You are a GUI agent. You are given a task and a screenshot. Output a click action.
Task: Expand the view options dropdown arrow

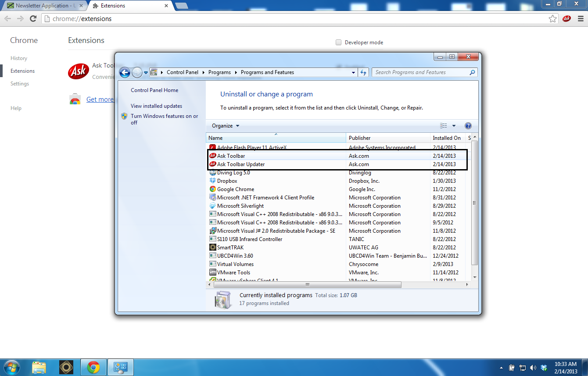click(x=454, y=126)
